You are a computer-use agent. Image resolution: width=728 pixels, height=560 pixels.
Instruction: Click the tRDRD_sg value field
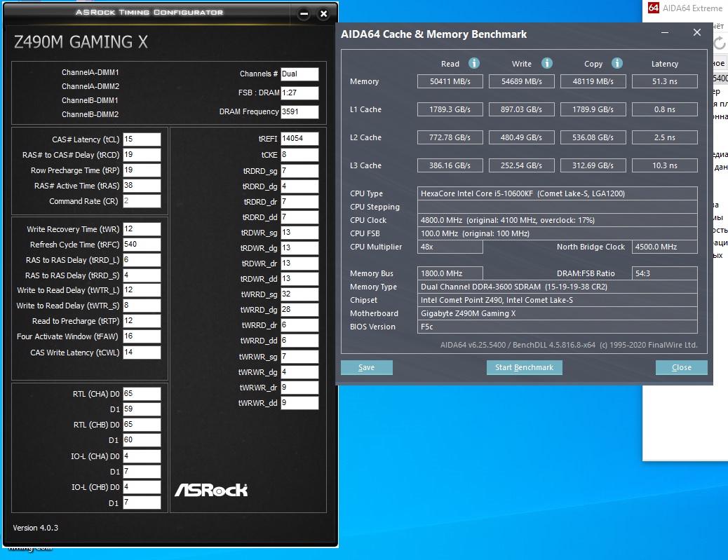(x=300, y=171)
